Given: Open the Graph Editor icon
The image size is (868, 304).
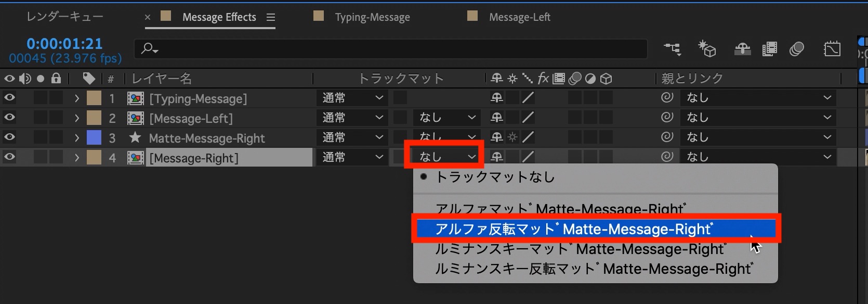Looking at the screenshot, I should coord(832,49).
